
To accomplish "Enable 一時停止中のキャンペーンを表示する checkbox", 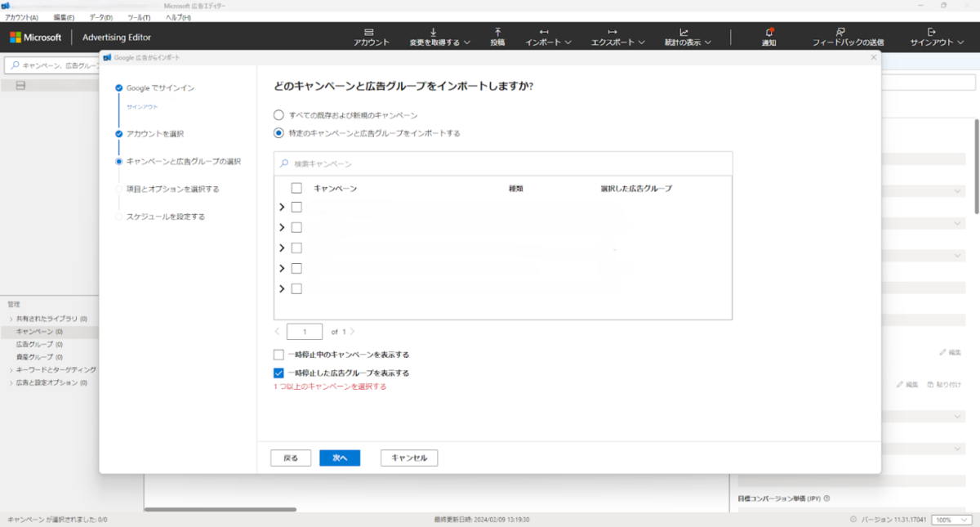I will click(278, 355).
